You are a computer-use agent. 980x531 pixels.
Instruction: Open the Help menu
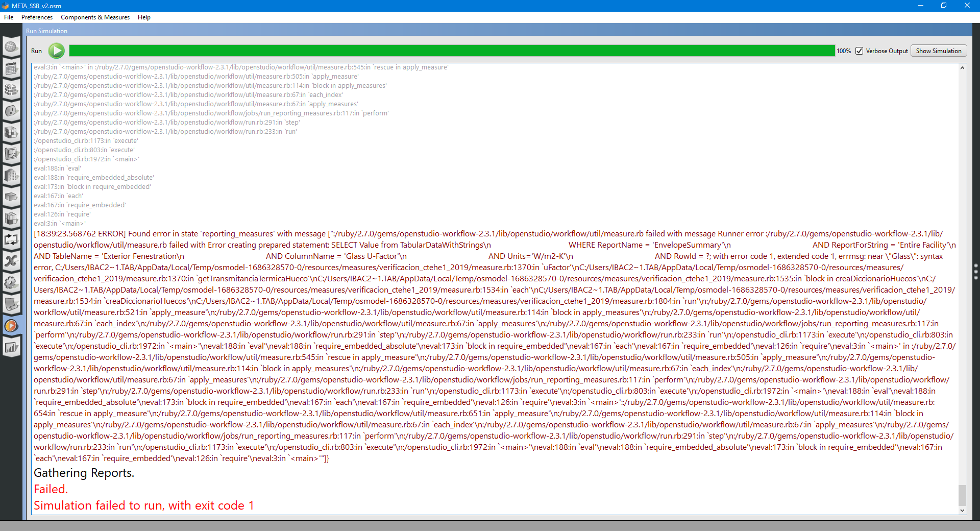click(143, 17)
